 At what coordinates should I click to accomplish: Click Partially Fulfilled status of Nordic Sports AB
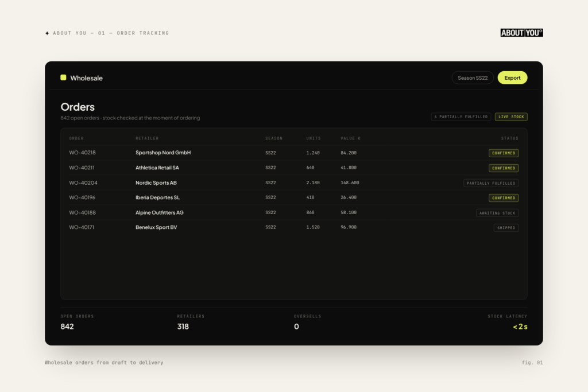click(491, 183)
